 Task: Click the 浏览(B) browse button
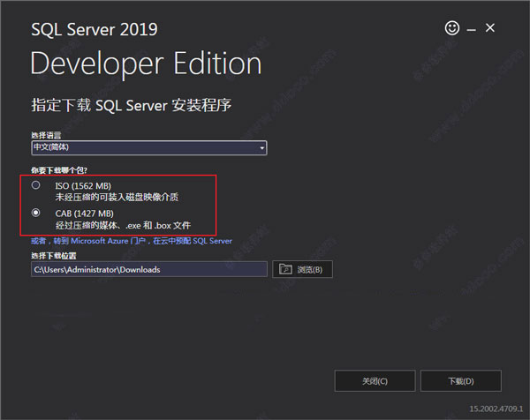coord(302,269)
